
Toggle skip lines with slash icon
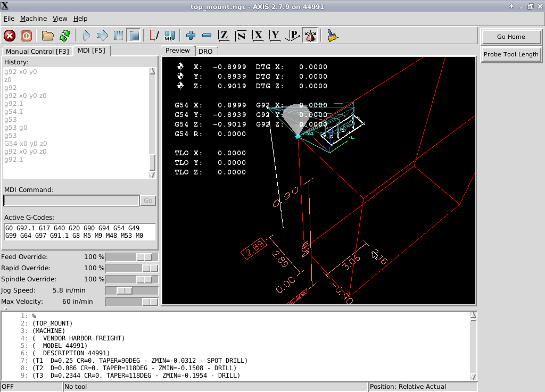[x=154, y=36]
